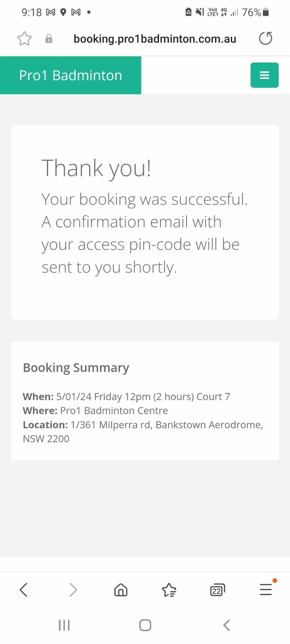This screenshot has height=644, width=290.
Task: Click the site security lock icon
Action: pos(49,38)
